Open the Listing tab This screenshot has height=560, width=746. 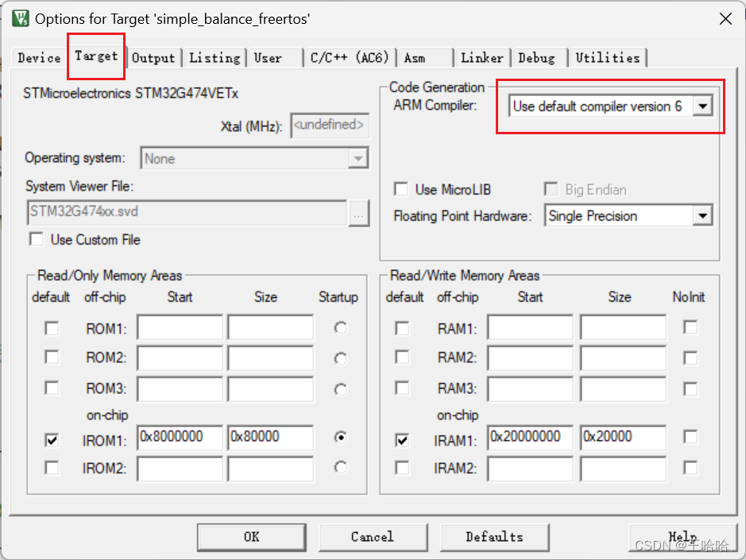[215, 58]
